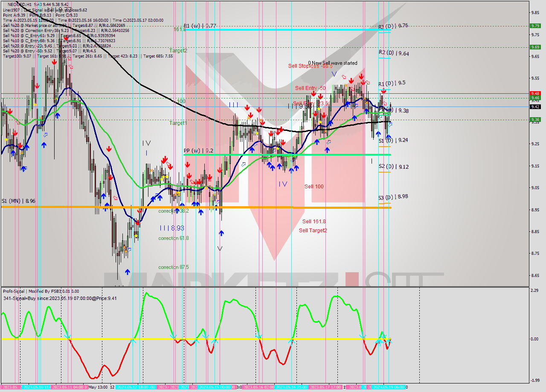This screenshot has height=392, width=546.
Task: Select the 'correction 61.8' label
Action: (x=174, y=238)
